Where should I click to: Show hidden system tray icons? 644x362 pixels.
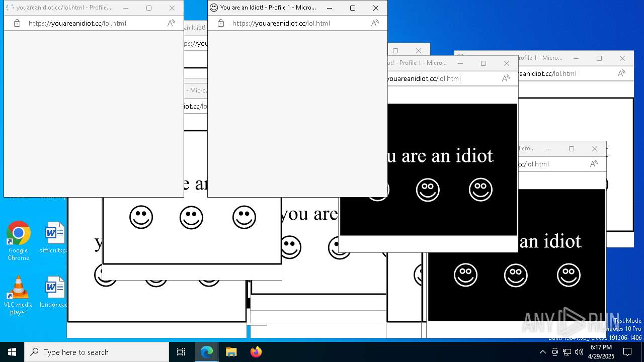coord(542,352)
